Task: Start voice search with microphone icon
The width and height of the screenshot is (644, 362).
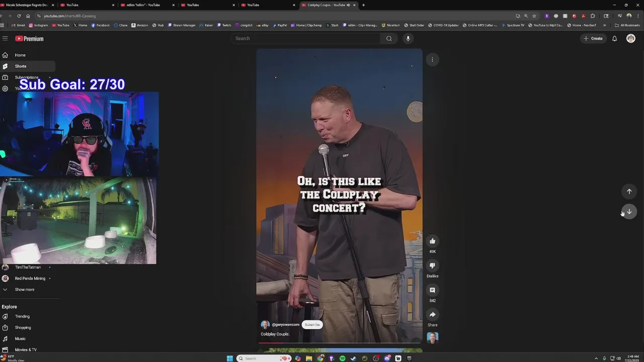Action: coord(408,38)
